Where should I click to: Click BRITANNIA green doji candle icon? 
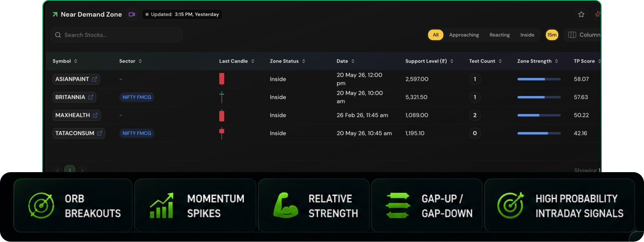tap(221, 97)
